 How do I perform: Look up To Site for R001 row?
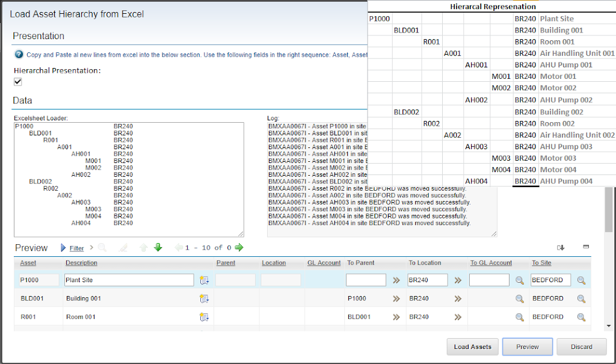pos(582,317)
